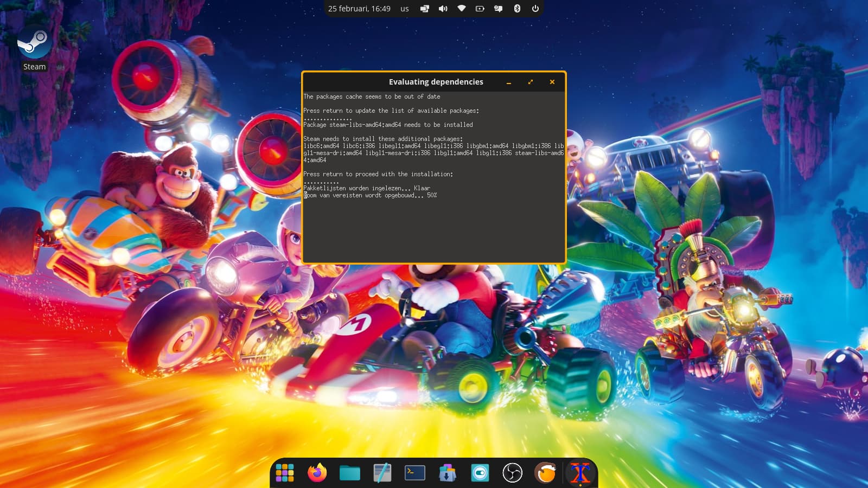Screen dimensions: 868x488
Task: Open the calendar via '25 februari, 16:49' clock
Action: (x=359, y=9)
